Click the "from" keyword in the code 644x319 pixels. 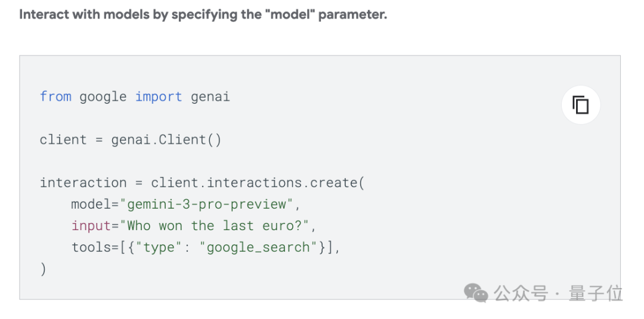55,97
